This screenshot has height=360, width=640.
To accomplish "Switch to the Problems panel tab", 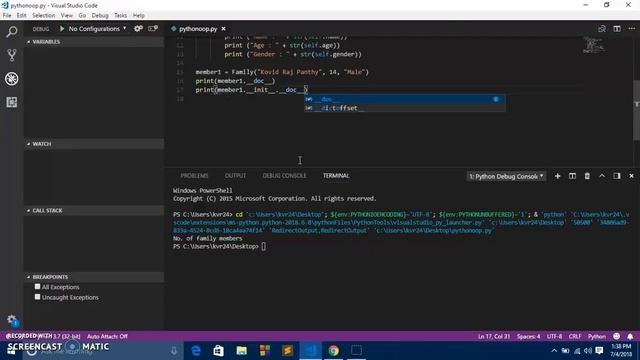I will (194, 176).
